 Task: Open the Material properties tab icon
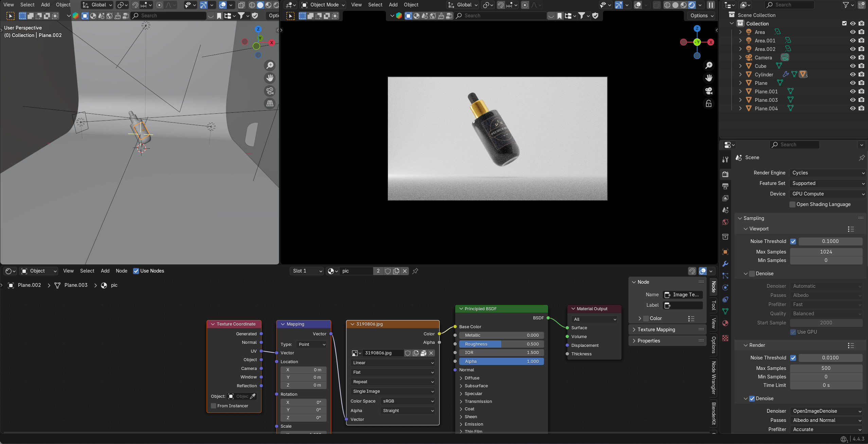(725, 323)
